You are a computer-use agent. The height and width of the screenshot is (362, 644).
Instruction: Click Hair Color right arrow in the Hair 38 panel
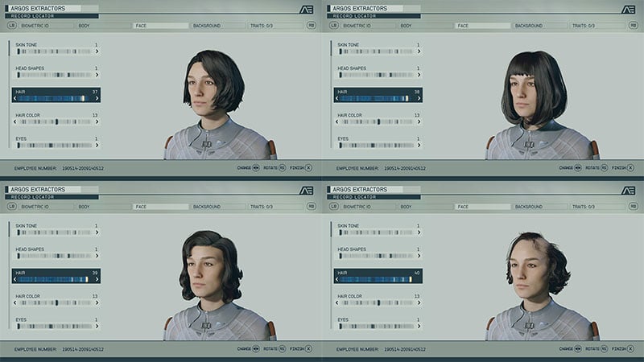tap(419, 122)
